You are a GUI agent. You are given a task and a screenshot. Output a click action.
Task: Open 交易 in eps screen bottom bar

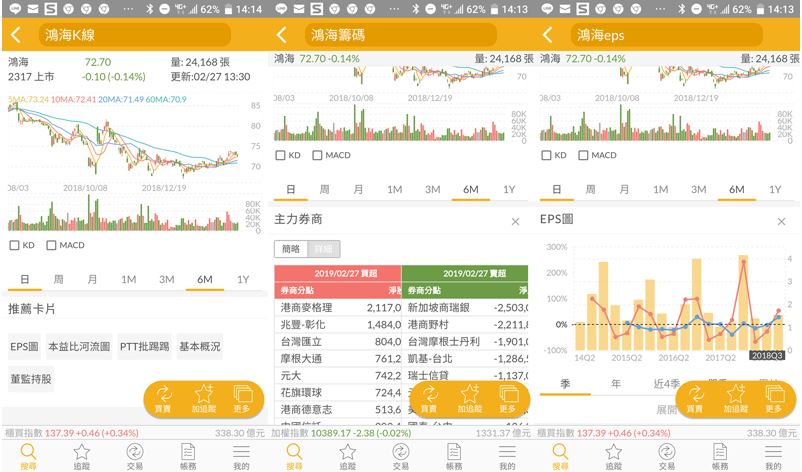point(666,457)
